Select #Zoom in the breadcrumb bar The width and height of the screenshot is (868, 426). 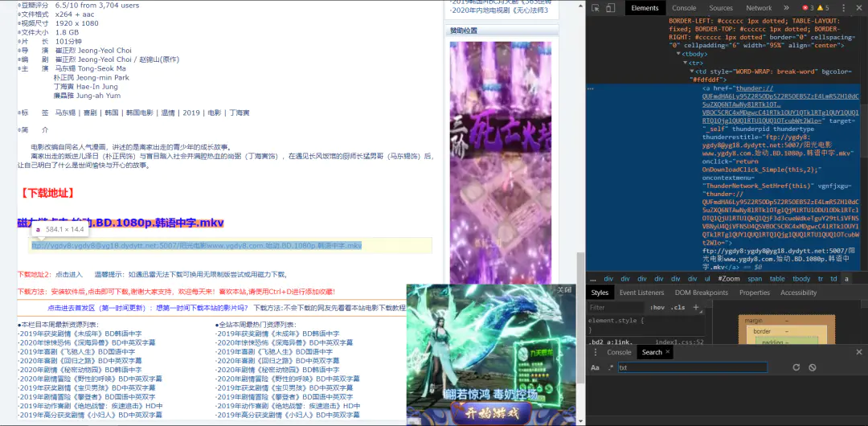coord(728,279)
